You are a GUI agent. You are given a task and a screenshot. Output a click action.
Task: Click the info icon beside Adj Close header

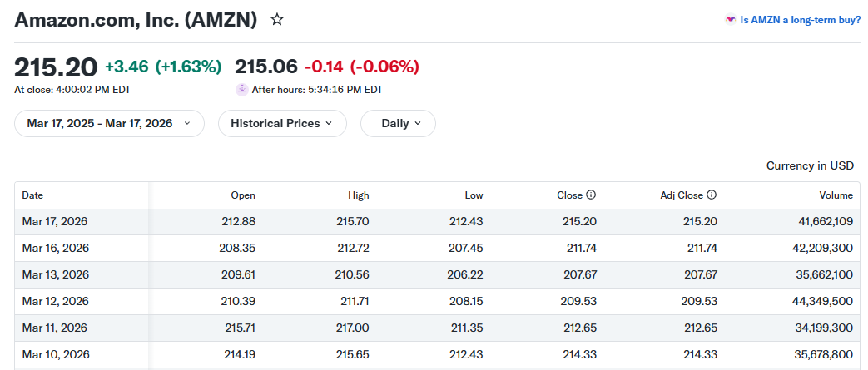click(712, 195)
